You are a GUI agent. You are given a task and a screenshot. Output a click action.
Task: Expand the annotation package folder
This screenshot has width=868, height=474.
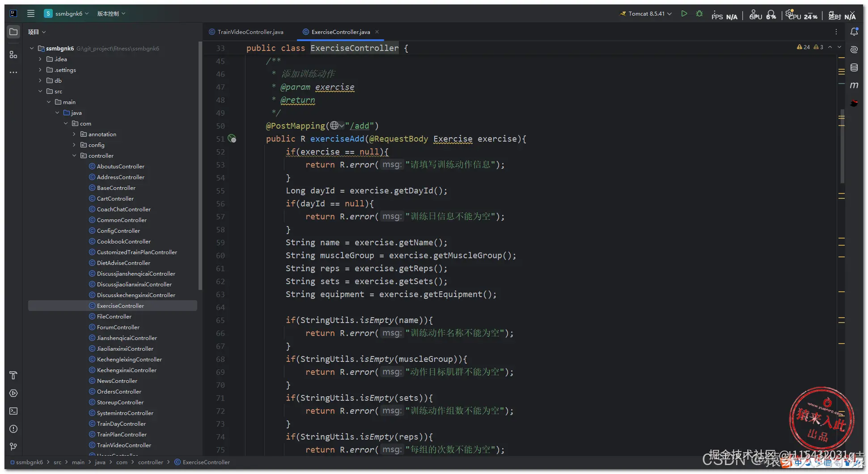(74, 134)
